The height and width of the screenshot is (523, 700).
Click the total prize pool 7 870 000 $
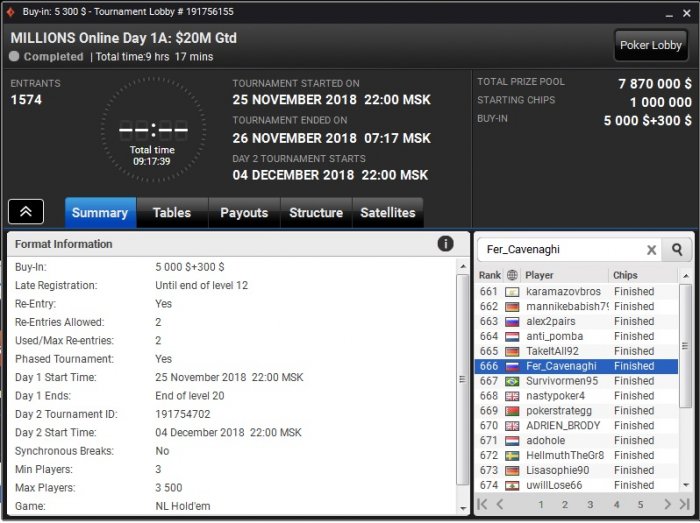click(x=655, y=83)
